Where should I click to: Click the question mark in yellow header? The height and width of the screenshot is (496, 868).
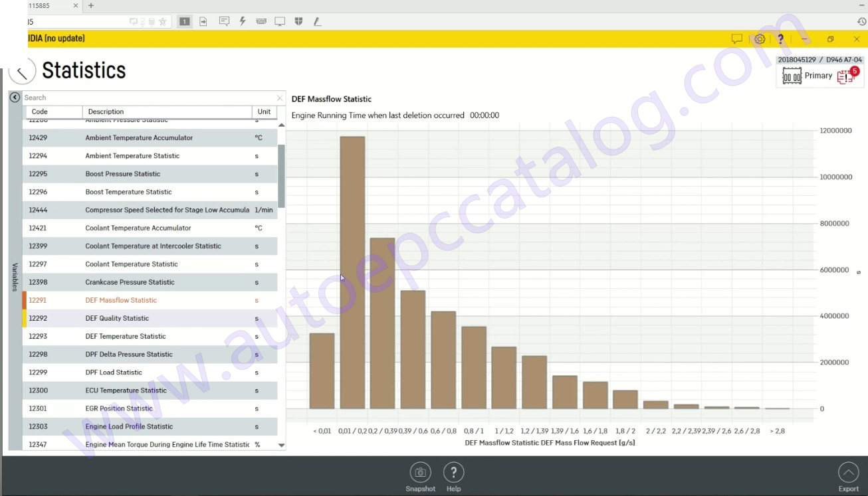[780, 39]
